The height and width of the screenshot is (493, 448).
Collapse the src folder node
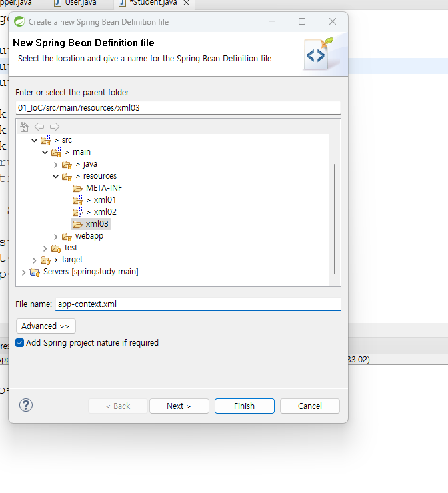34,140
